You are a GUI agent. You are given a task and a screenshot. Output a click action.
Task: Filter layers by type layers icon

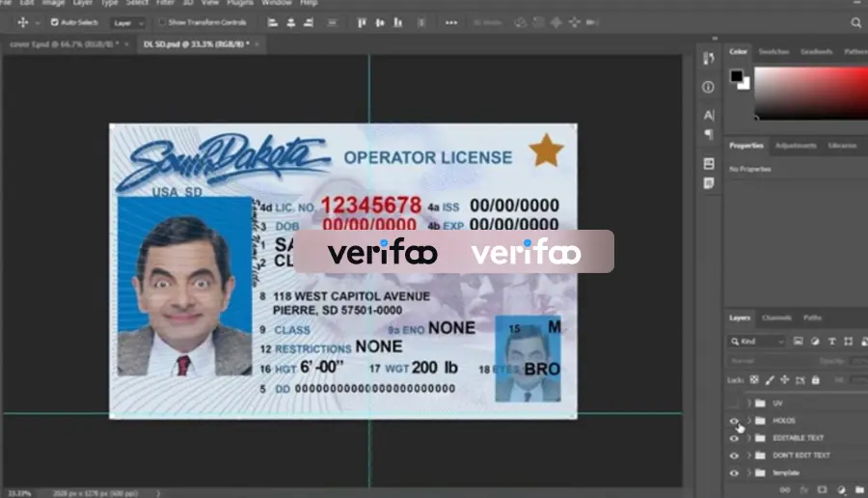tap(831, 342)
